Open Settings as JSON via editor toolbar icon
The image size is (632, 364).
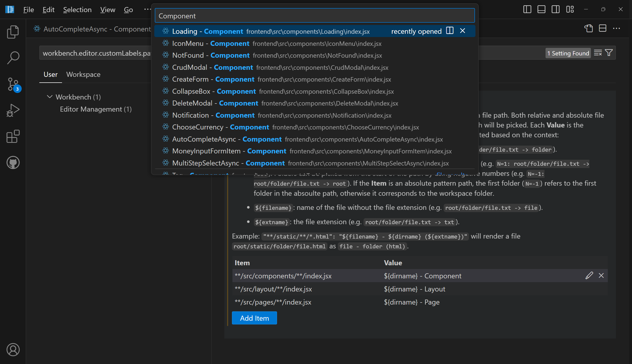pyautogui.click(x=589, y=28)
